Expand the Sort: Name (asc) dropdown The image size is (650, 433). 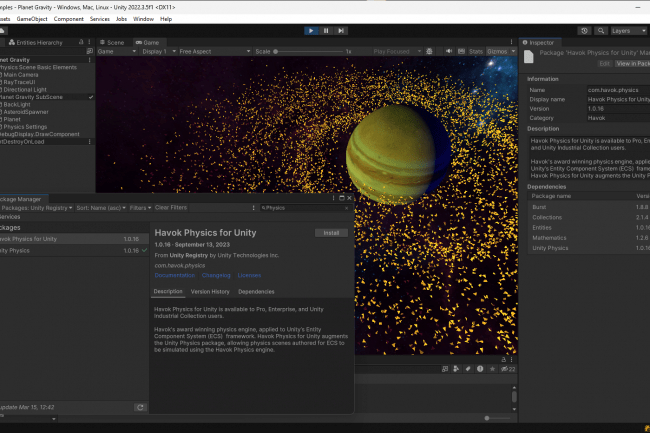point(101,207)
